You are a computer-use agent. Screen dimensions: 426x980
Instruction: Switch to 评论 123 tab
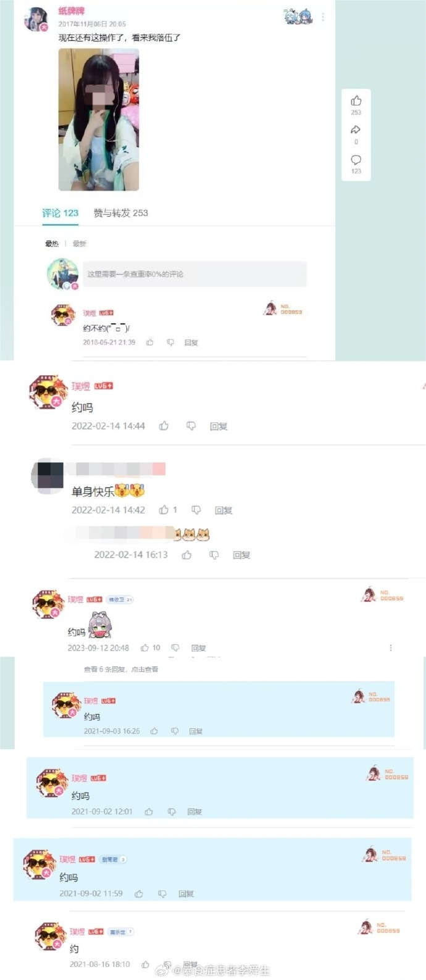pyautogui.click(x=60, y=213)
